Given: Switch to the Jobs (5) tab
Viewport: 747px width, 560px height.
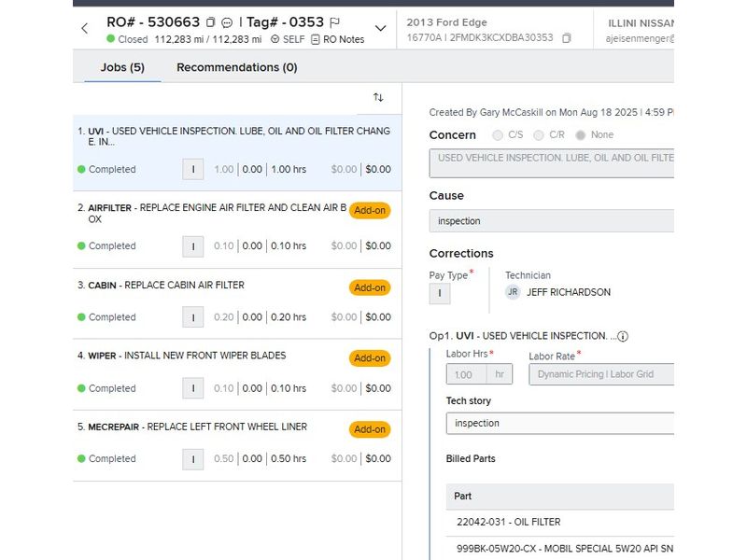Looking at the screenshot, I should click(122, 67).
